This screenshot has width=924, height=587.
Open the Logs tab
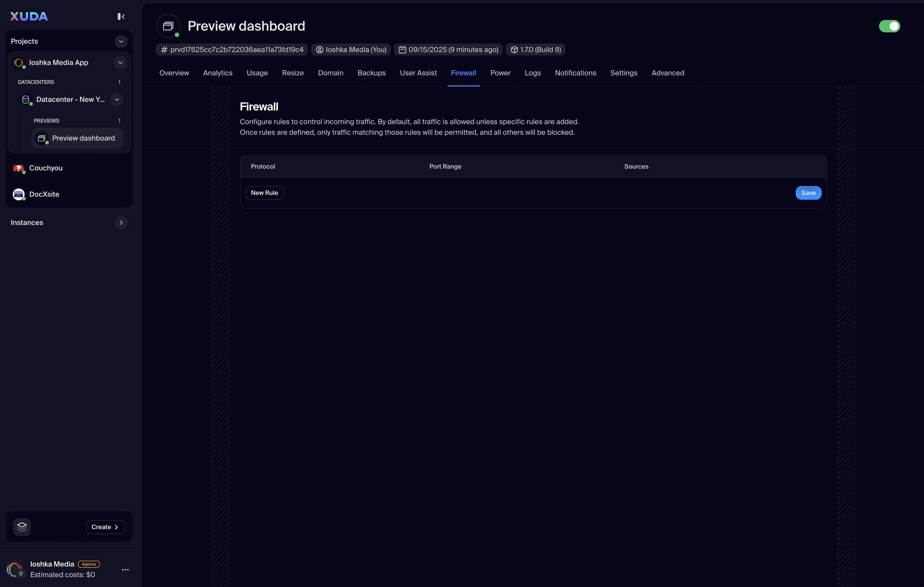click(x=532, y=73)
